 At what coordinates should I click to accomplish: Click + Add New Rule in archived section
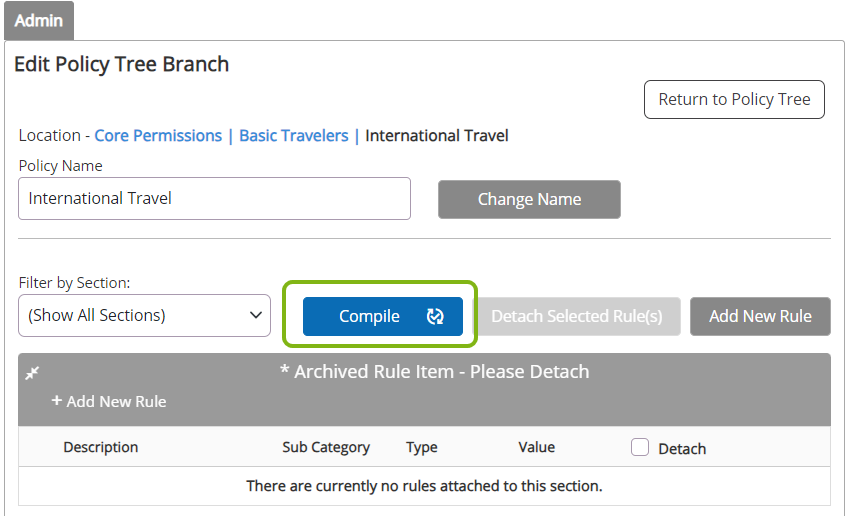coord(109,401)
